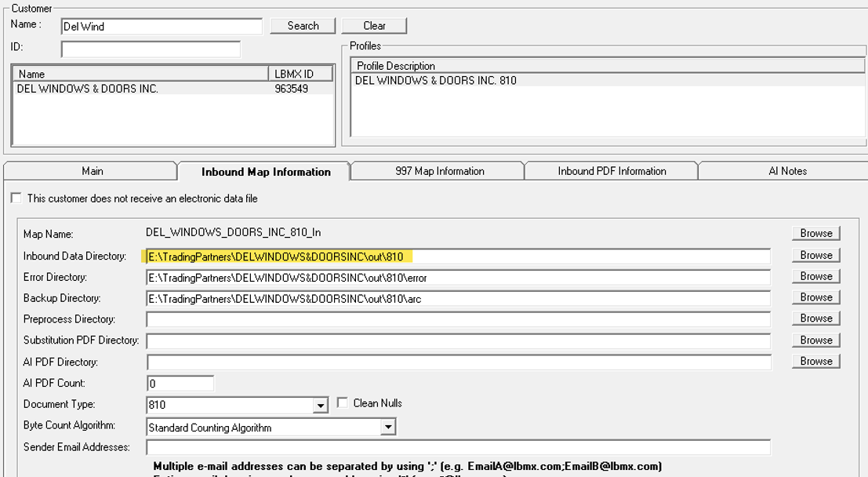Image resolution: width=868 pixels, height=477 pixels.
Task: Switch to the AI Notes tab
Action: [x=787, y=171]
